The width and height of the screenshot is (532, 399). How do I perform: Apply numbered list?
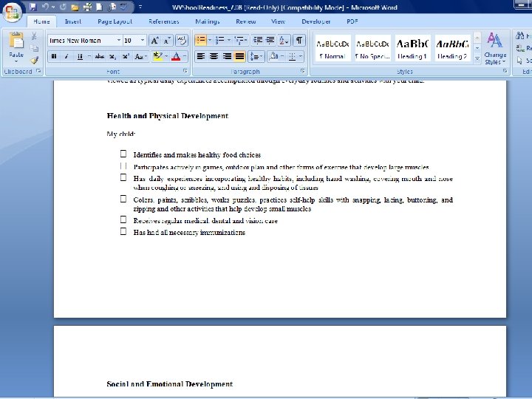pos(220,41)
